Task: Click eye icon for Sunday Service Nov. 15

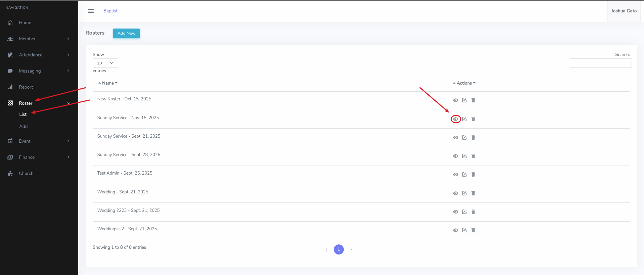Action: (x=455, y=119)
